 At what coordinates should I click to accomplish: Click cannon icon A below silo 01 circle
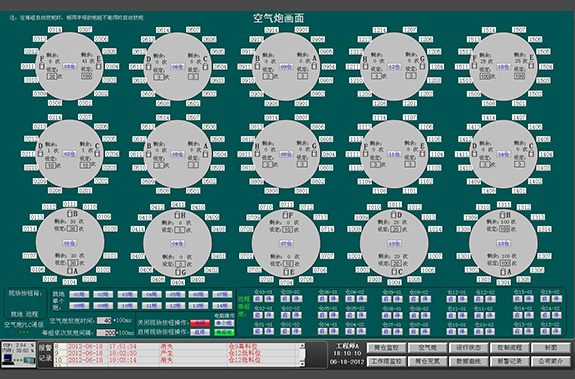tap(70, 271)
